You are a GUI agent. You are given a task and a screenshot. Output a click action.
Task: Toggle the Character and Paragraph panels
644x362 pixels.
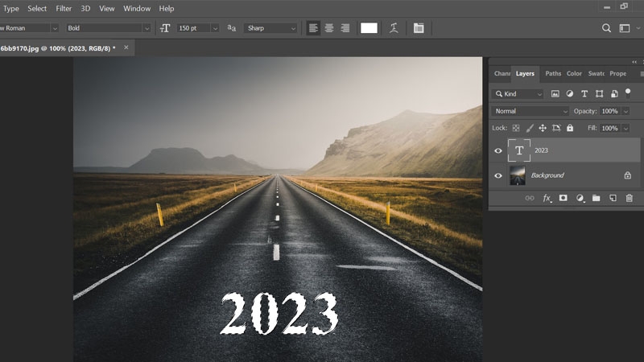pyautogui.click(x=419, y=28)
